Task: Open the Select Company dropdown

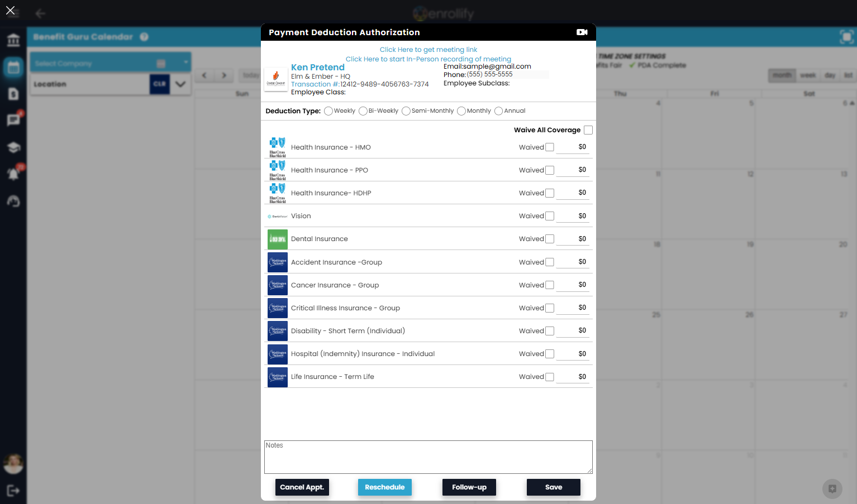Action: [x=110, y=63]
